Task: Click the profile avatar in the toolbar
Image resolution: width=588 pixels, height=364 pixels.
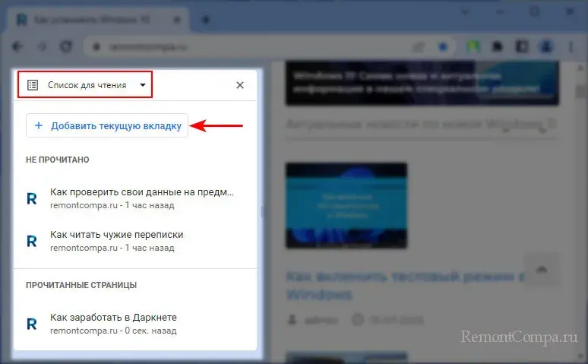Action: (x=545, y=46)
